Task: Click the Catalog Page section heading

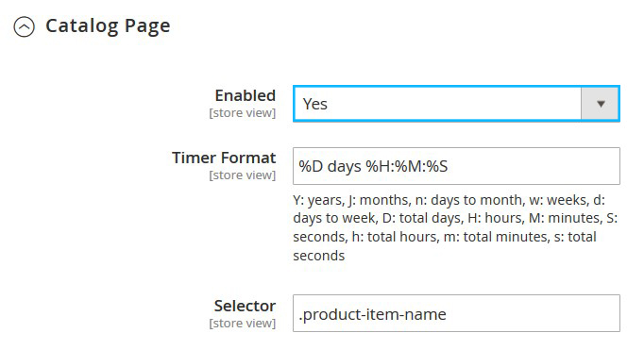Action: (108, 26)
